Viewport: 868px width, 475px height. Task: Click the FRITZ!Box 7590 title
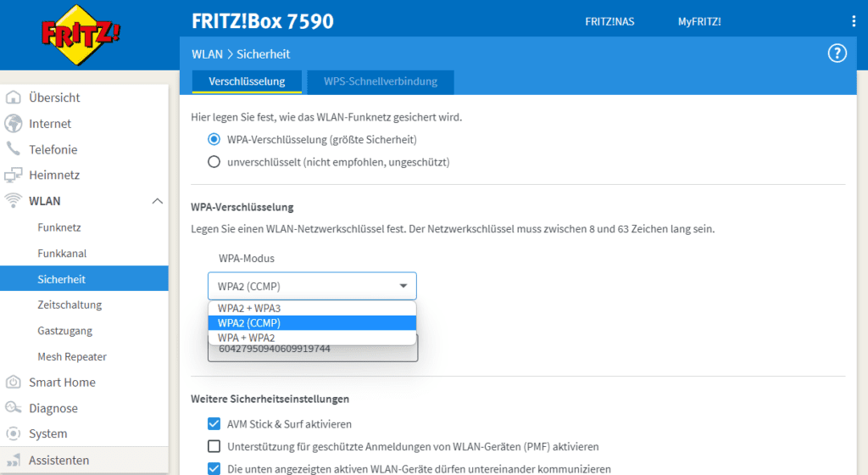point(263,21)
